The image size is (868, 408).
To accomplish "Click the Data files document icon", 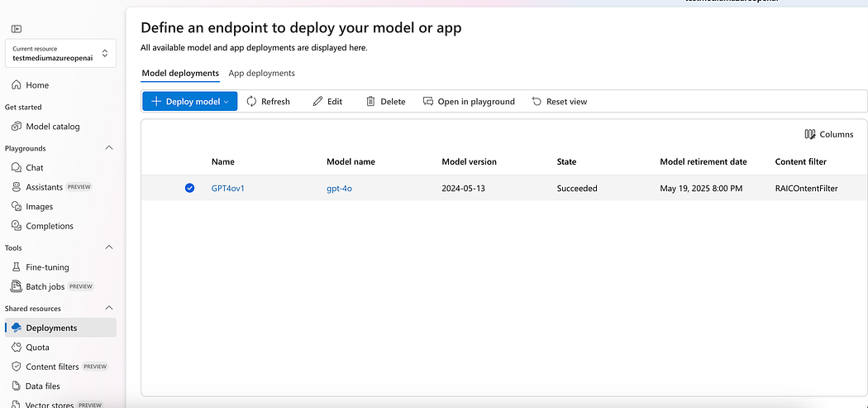I will (x=16, y=386).
